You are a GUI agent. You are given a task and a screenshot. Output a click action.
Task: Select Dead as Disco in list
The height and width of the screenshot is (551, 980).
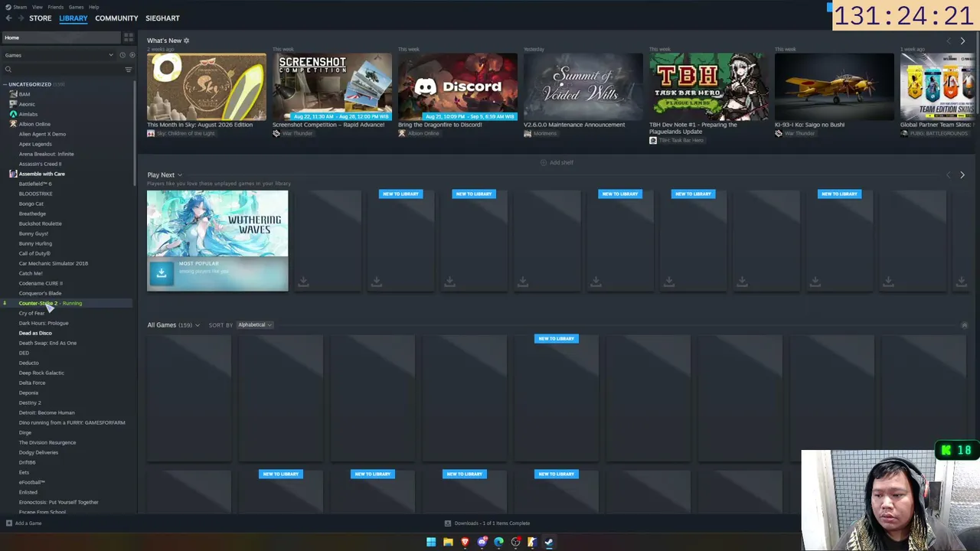(x=35, y=333)
